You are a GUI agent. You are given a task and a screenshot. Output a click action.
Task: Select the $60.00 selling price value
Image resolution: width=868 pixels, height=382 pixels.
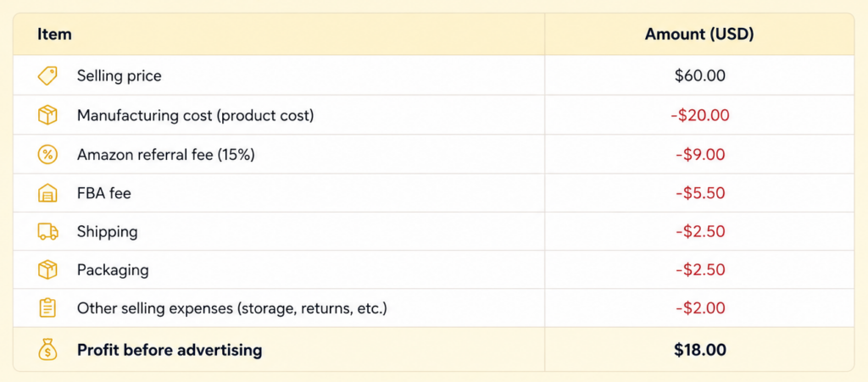click(699, 75)
